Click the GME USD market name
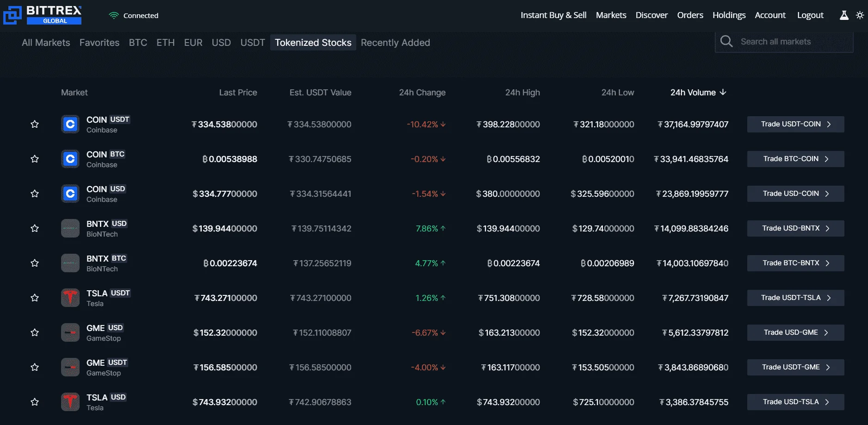This screenshot has width=868, height=425. 105,328
